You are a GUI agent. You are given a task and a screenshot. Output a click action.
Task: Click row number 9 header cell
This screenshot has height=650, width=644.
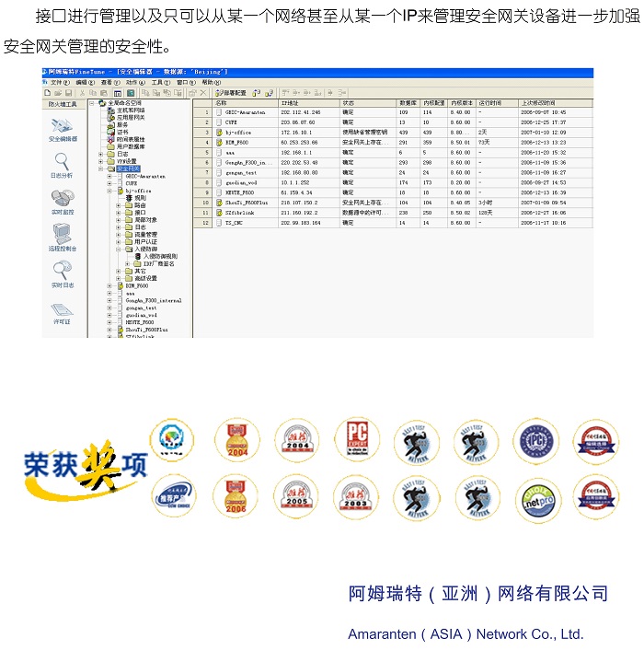203,192
